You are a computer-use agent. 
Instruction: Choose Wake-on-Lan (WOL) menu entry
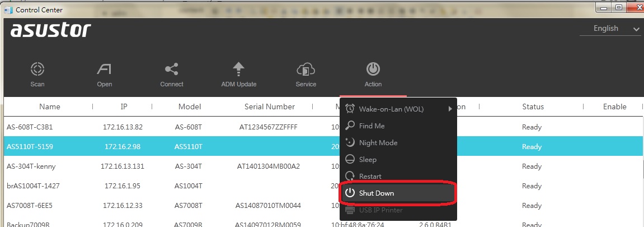click(398, 109)
